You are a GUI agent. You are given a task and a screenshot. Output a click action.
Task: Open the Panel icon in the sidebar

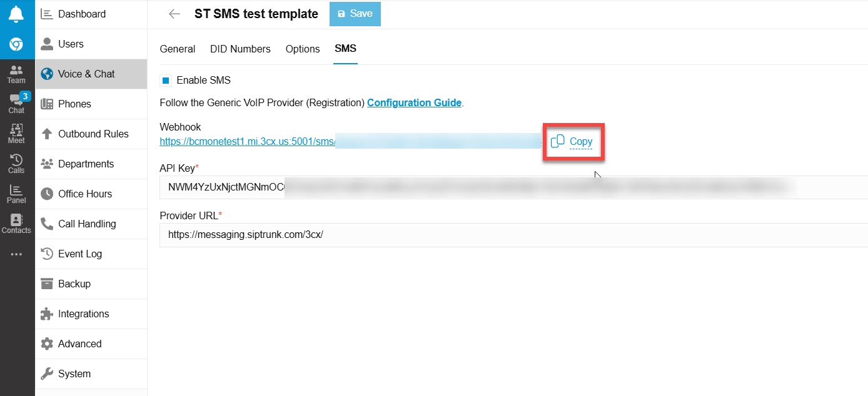pos(16,194)
